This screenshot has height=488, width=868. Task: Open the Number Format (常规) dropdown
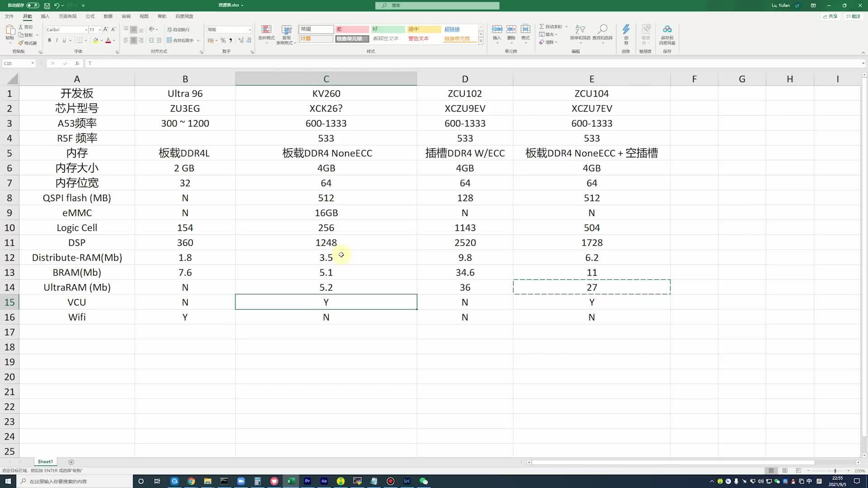[250, 30]
